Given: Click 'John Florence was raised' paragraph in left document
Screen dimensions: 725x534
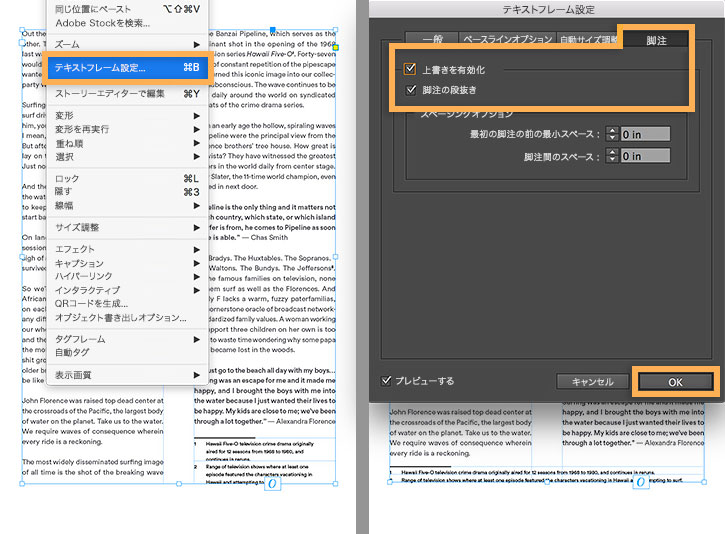Looking at the screenshot, I should pyautogui.click(x=92, y=421).
